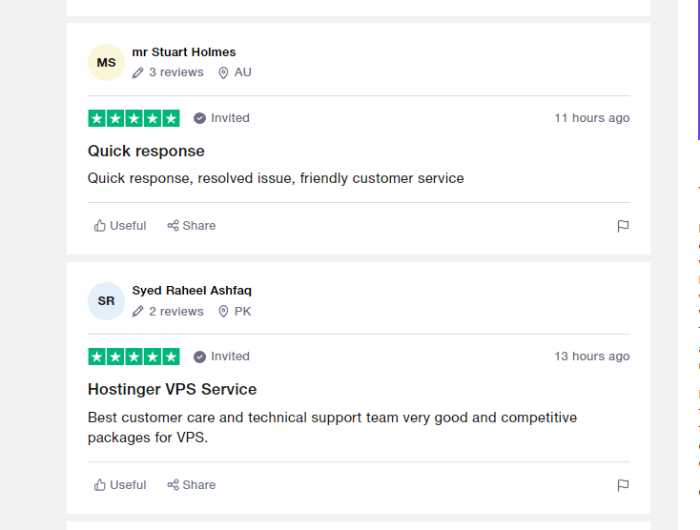
Task: Open the Hostinger VPS Service review title
Action: tap(172, 389)
